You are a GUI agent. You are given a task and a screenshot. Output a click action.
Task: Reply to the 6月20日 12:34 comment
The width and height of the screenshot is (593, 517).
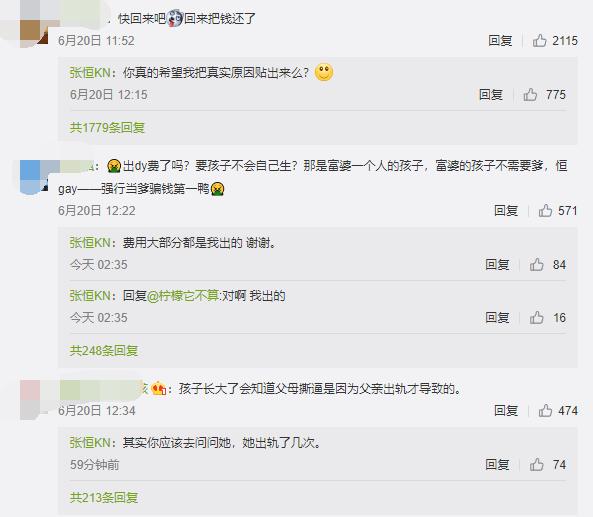pyautogui.click(x=506, y=410)
